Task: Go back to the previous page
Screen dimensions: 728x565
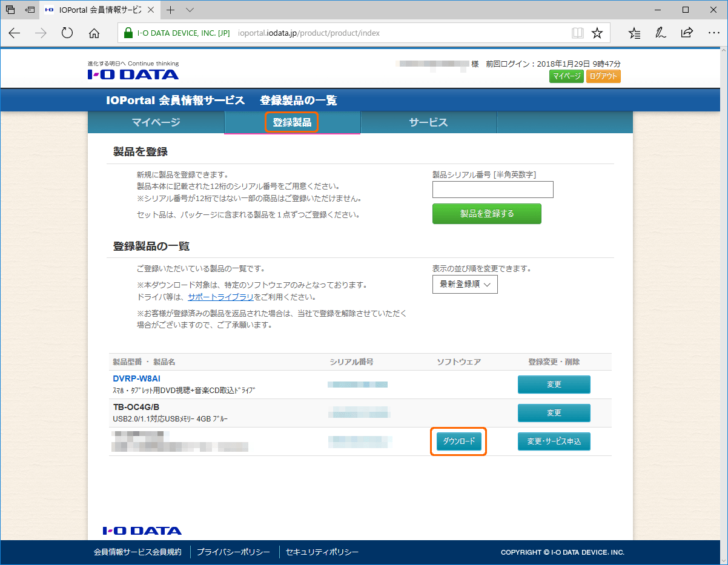Action: (15, 33)
